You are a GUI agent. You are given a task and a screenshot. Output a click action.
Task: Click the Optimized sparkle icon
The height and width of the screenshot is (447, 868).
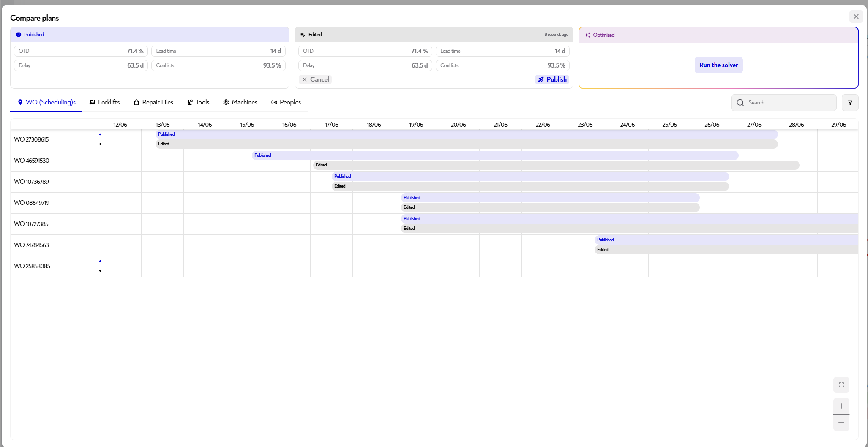(x=587, y=35)
